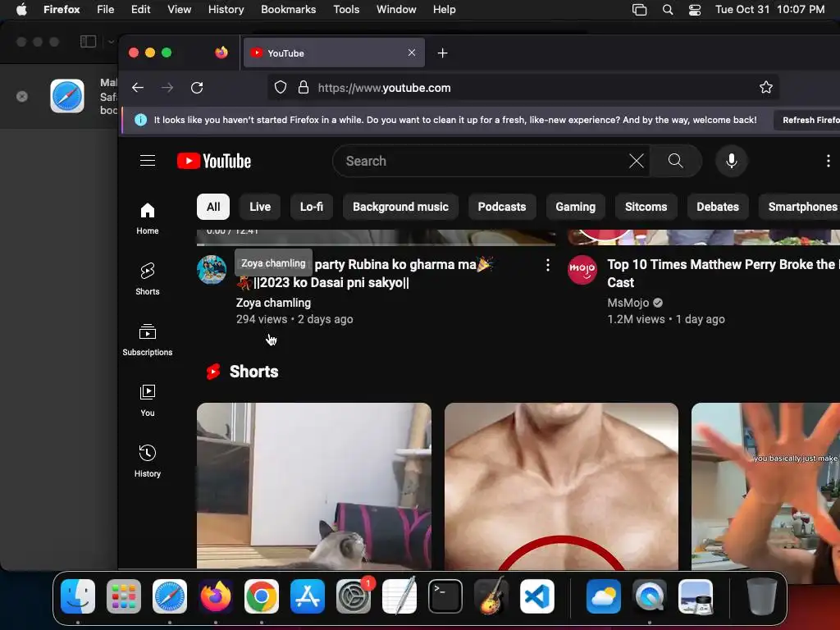Open Visual Studio Code from Dock
Image resolution: width=840 pixels, height=630 pixels.
536,596
